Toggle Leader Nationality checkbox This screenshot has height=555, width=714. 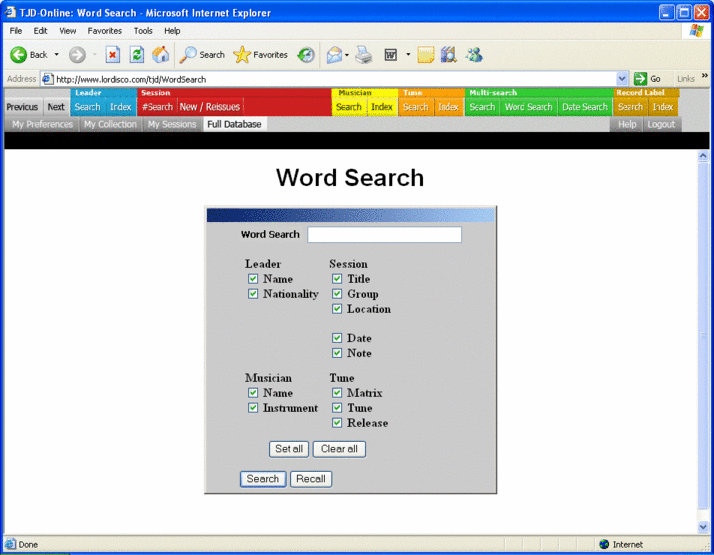point(253,294)
